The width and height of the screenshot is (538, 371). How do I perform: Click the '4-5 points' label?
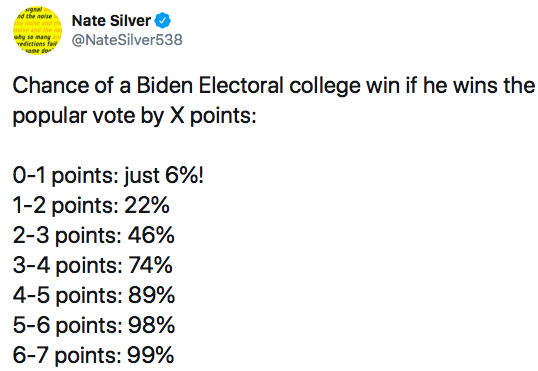[x=68, y=295]
